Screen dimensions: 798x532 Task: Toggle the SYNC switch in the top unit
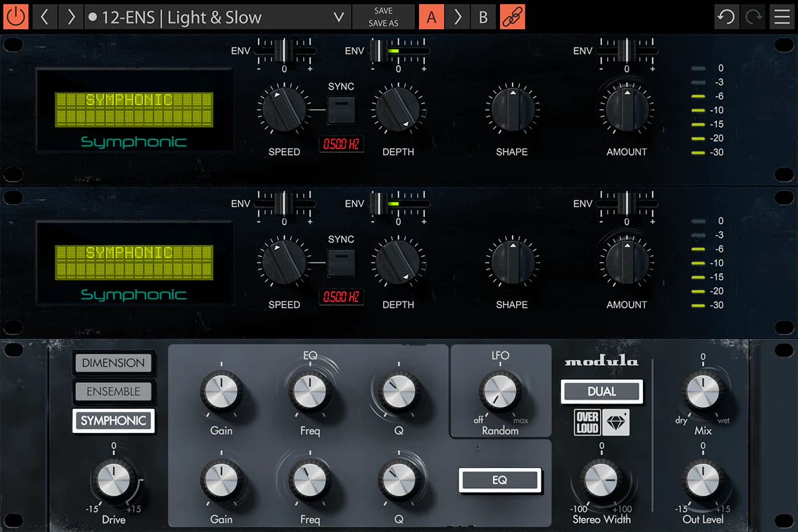click(341, 110)
